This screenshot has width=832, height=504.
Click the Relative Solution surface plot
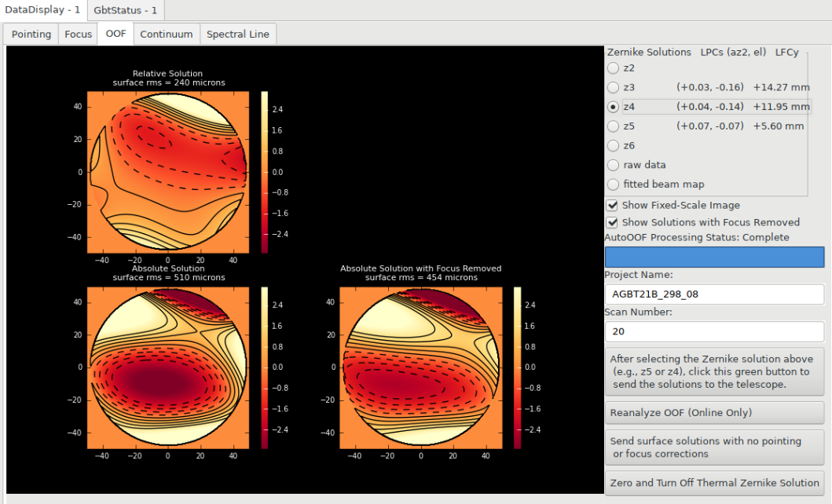pos(167,172)
